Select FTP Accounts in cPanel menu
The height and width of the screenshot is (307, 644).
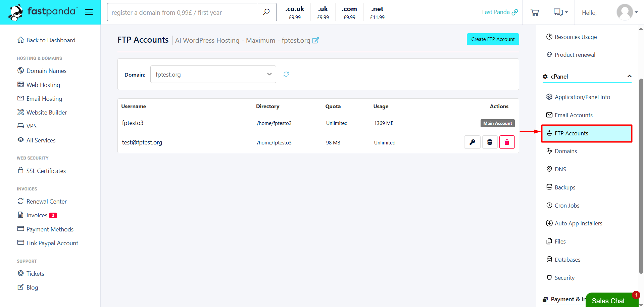click(587, 133)
